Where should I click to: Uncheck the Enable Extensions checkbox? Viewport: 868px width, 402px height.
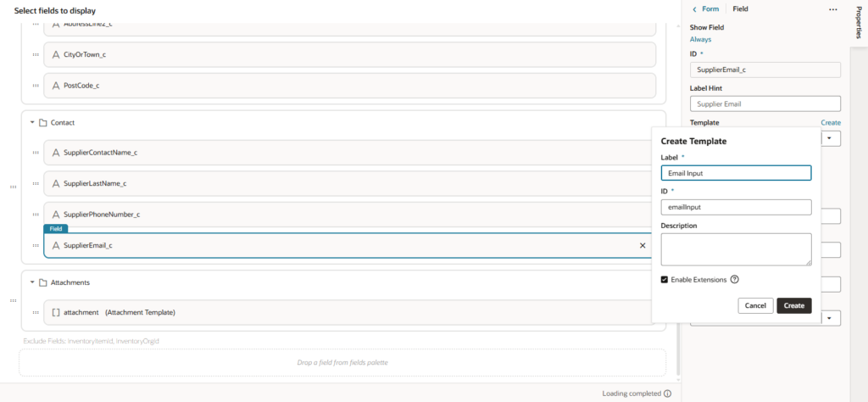(665, 280)
